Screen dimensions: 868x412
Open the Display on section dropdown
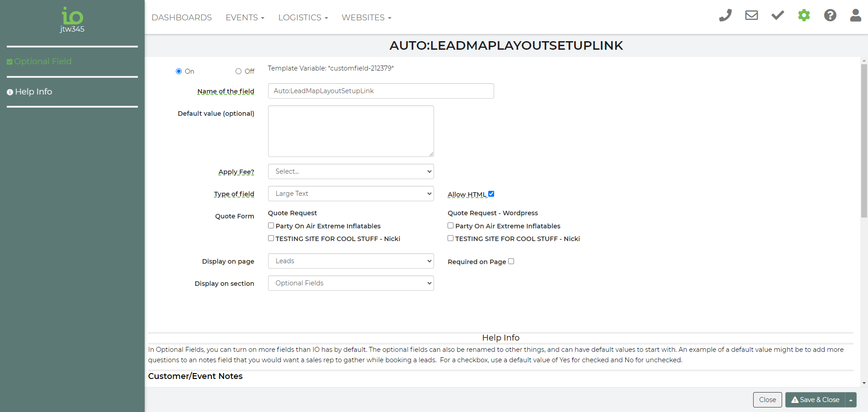(x=351, y=283)
